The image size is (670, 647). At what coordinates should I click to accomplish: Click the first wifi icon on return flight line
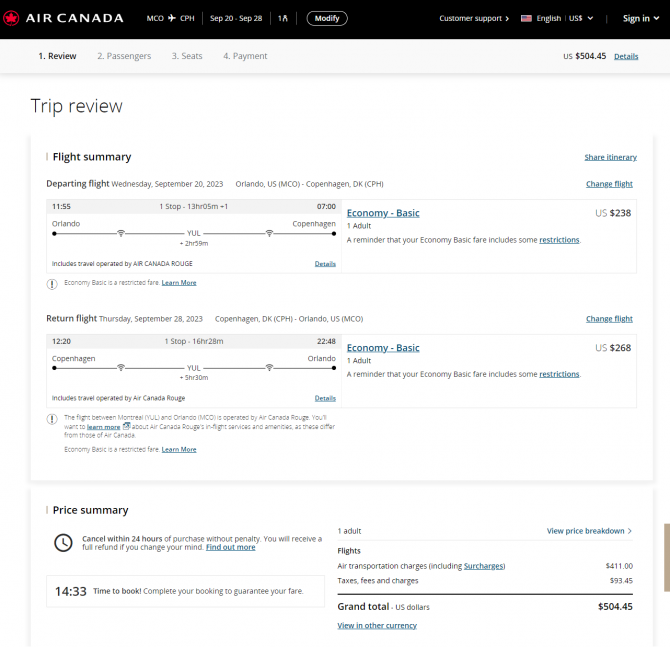[121, 368]
